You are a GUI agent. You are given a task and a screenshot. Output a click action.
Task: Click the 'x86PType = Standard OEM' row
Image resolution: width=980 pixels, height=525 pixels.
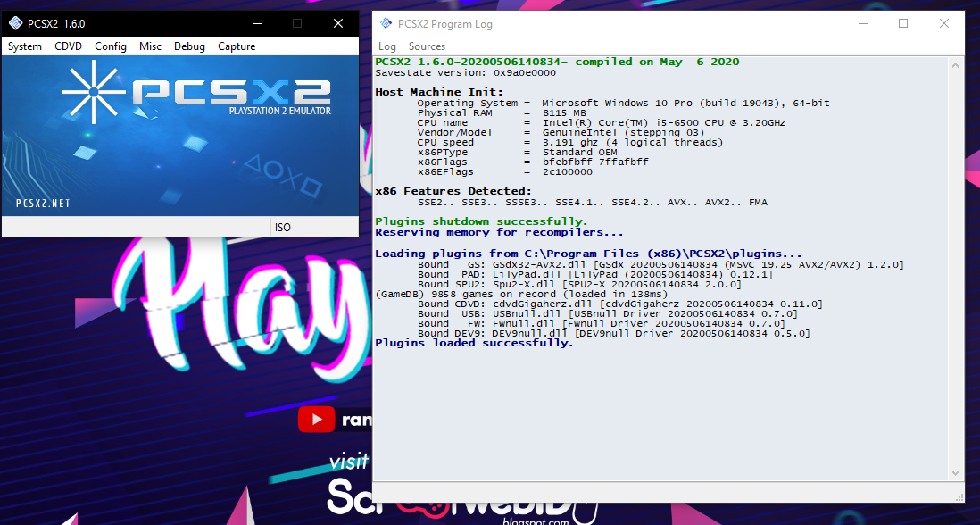pyautogui.click(x=518, y=153)
